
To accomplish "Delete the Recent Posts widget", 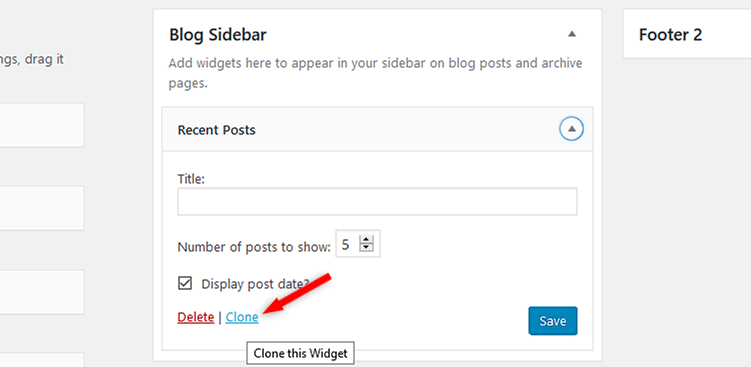I will [195, 317].
